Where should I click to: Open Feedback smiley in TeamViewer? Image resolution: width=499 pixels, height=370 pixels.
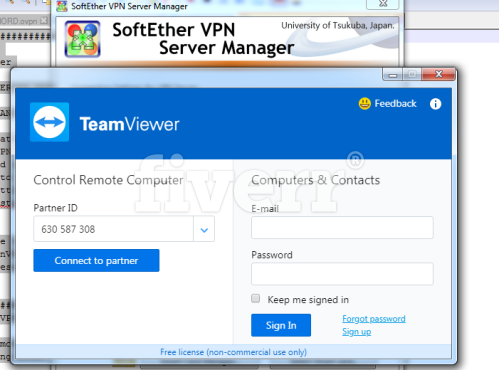364,104
